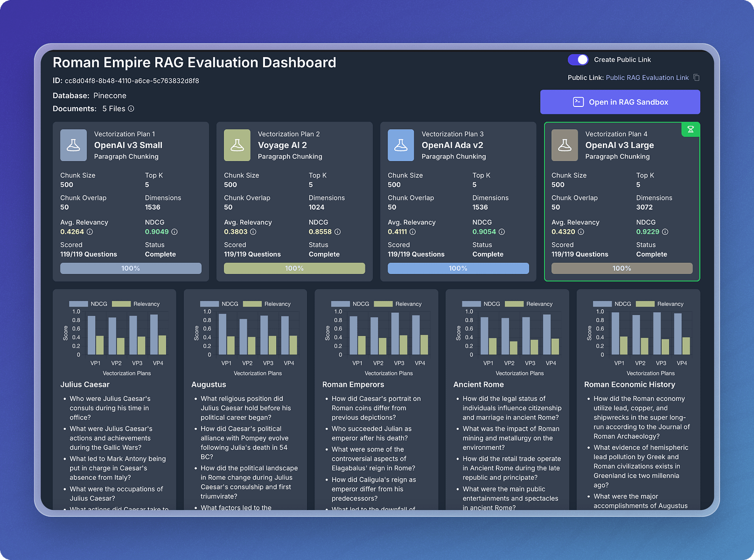Click the 100% progress bar on Vectorization Plan 1
The width and height of the screenshot is (754, 560).
click(131, 268)
